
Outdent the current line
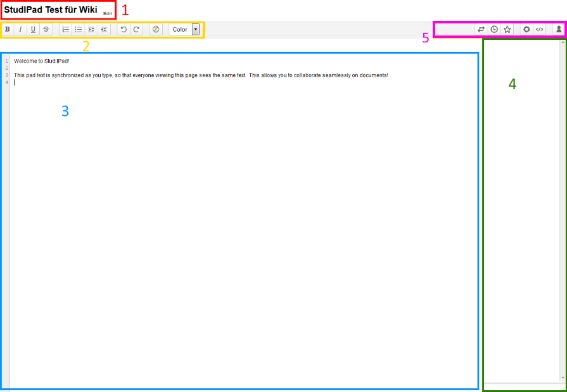point(104,29)
